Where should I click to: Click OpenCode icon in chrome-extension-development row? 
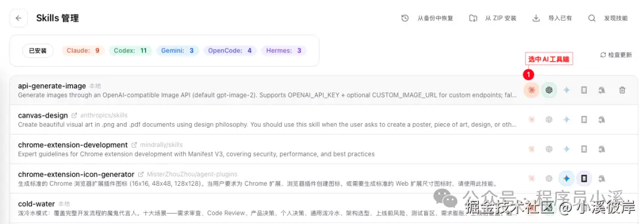tap(584, 149)
